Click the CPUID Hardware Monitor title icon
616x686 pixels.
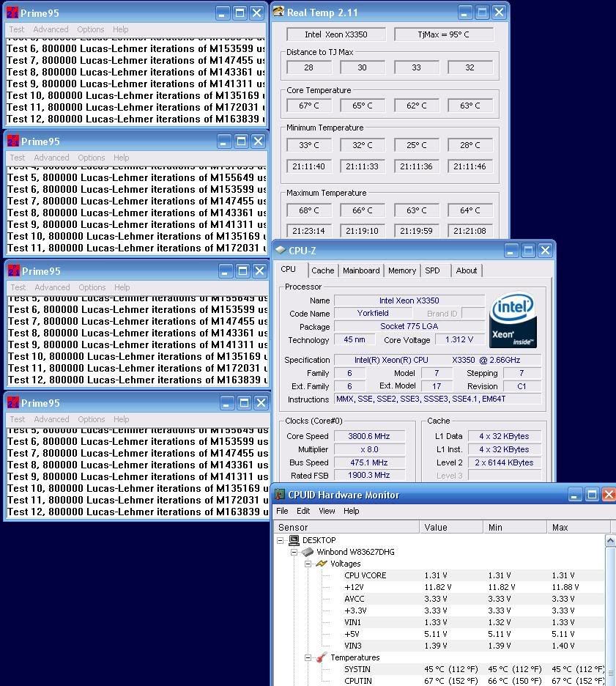point(279,495)
